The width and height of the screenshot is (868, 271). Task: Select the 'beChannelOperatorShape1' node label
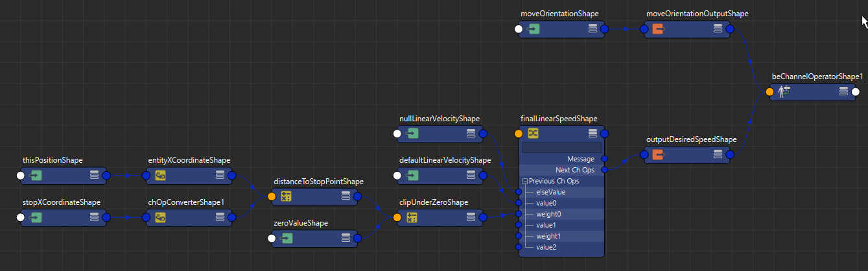(817, 77)
